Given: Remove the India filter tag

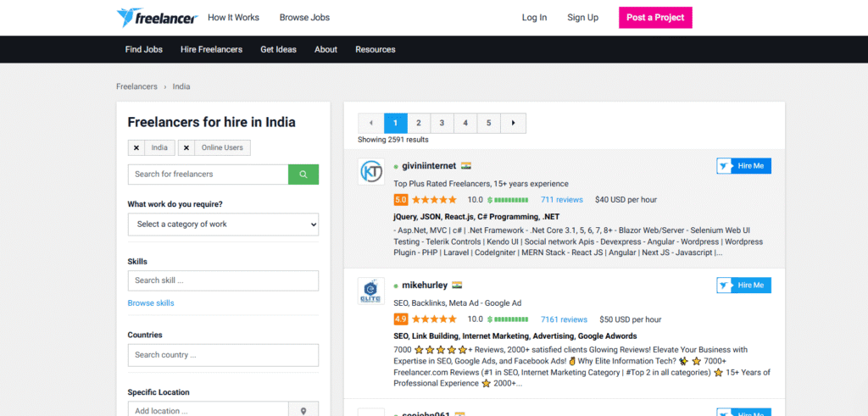Looking at the screenshot, I should pyautogui.click(x=137, y=148).
